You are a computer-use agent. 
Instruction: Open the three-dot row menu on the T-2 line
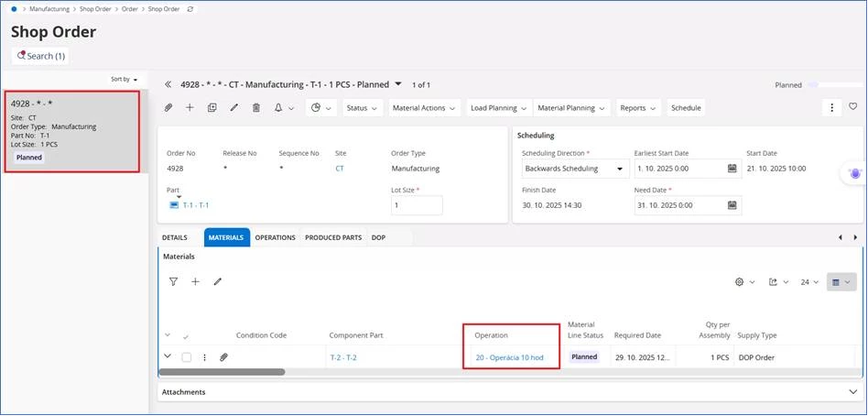coord(204,357)
